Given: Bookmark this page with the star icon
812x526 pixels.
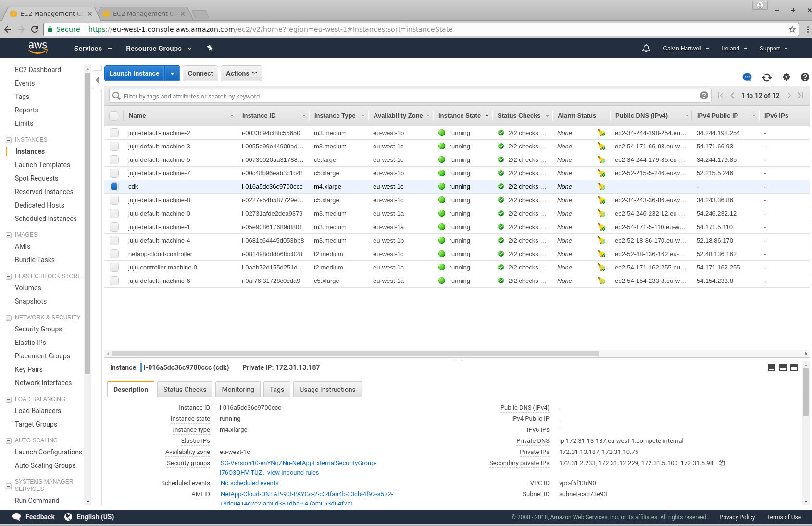Looking at the screenshot, I should [792, 29].
